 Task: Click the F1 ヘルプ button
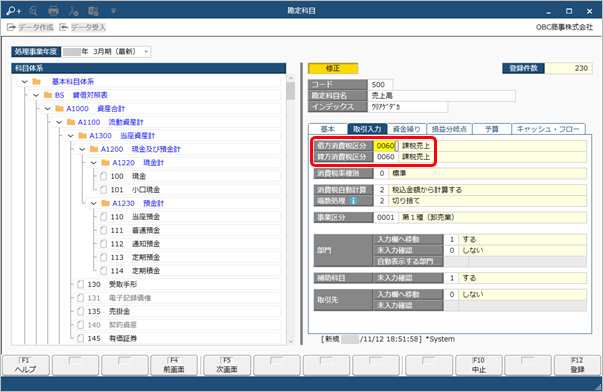(26, 365)
